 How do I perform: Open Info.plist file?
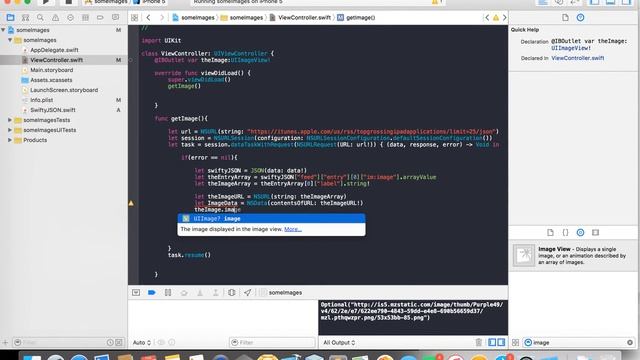pos(41,100)
